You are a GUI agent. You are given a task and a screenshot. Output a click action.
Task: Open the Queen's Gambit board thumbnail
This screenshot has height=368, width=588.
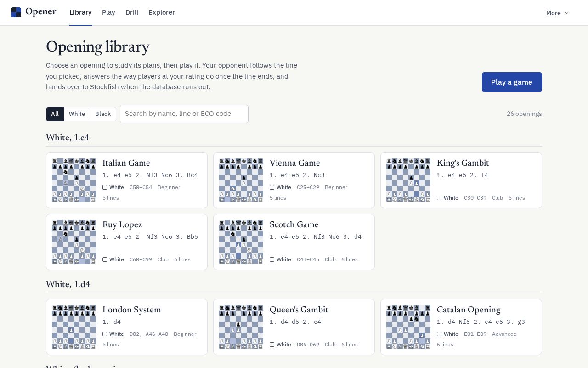click(241, 327)
